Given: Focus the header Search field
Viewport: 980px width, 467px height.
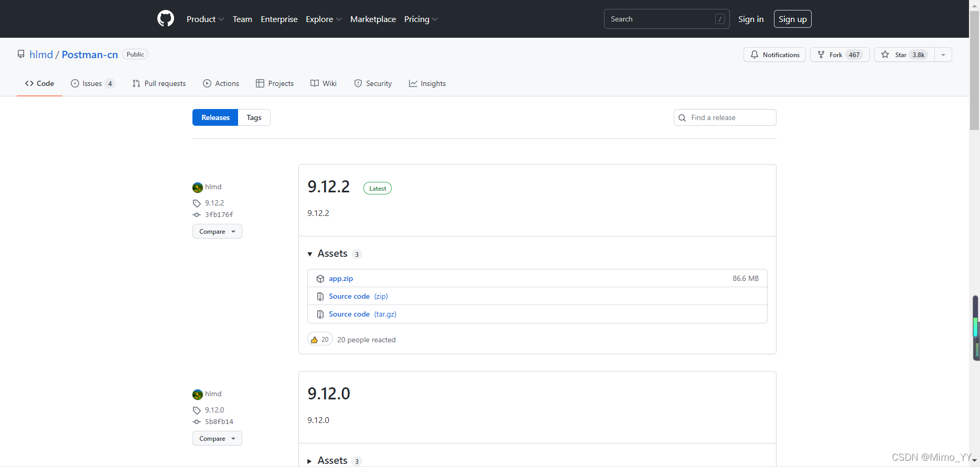Looking at the screenshot, I should point(667,19).
